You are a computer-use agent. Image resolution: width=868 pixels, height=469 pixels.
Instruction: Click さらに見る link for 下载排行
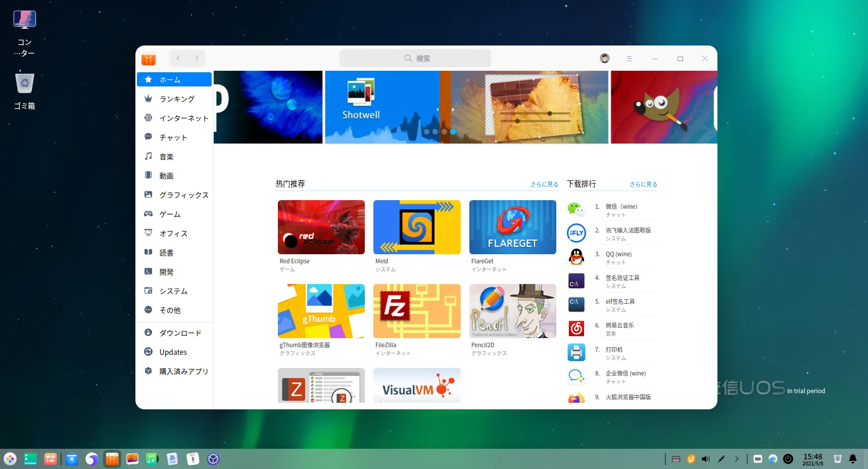[643, 184]
